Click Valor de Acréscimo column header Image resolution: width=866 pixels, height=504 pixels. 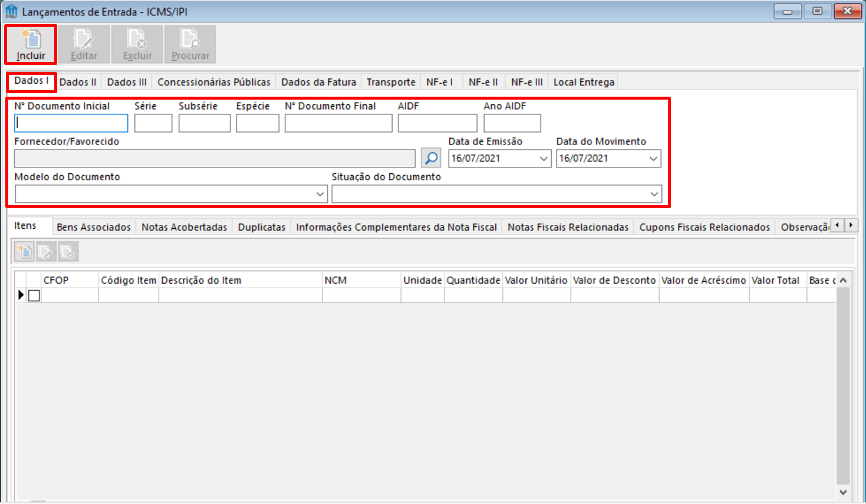point(704,280)
